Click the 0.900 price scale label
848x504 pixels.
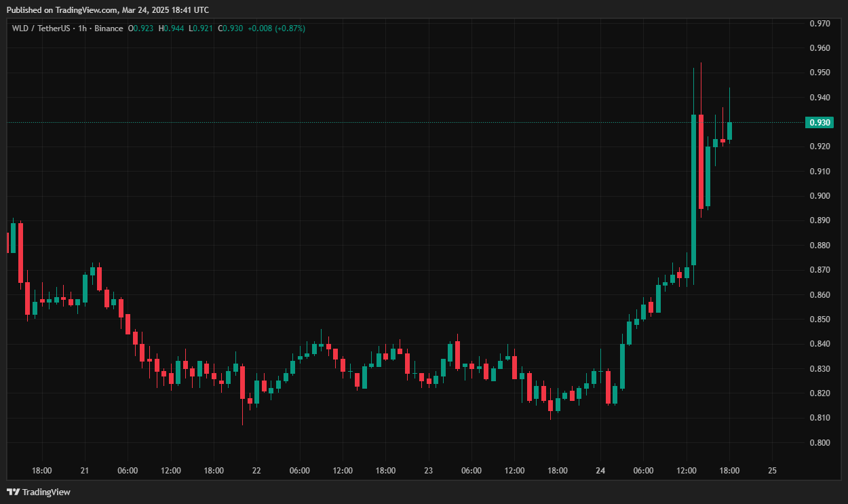tap(820, 196)
